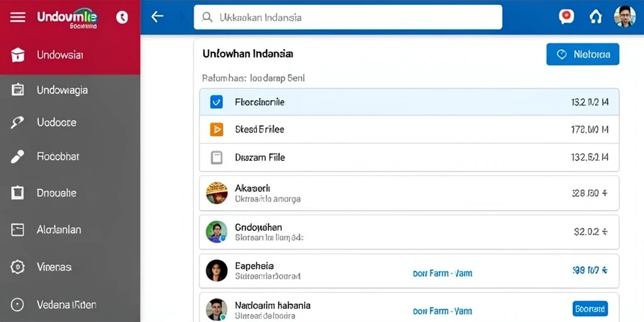Viewport: 644px width, 322px height.
Task: Open the Dnouelie sidebar entry
Action: pyautogui.click(x=70, y=192)
